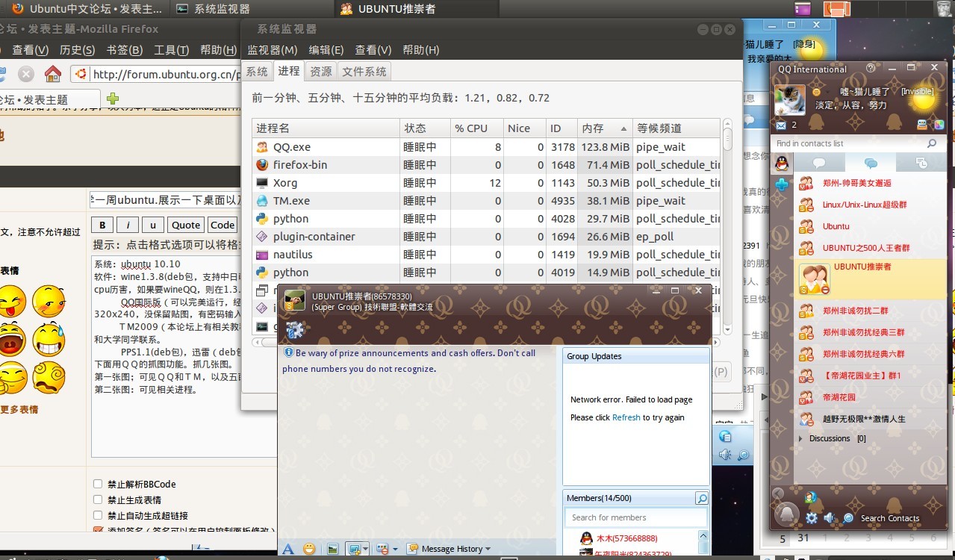Viewport: 955px width, 560px height.
Task: Check the 禁止生成表情 checkbox
Action: click(x=98, y=500)
